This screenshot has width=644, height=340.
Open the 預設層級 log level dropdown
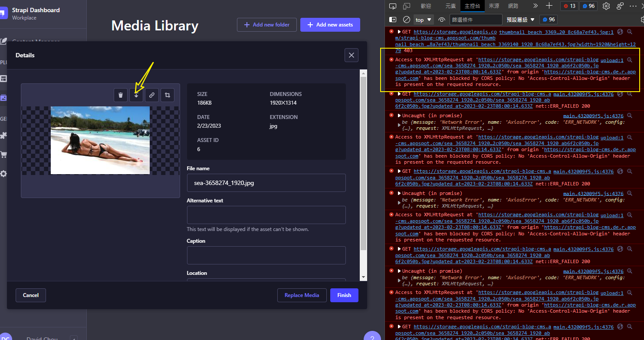point(521,20)
